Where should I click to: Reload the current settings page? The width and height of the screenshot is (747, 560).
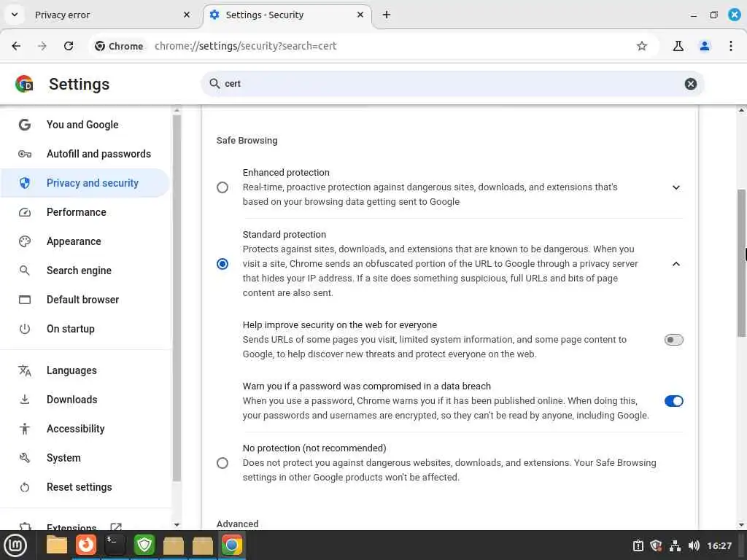click(69, 46)
